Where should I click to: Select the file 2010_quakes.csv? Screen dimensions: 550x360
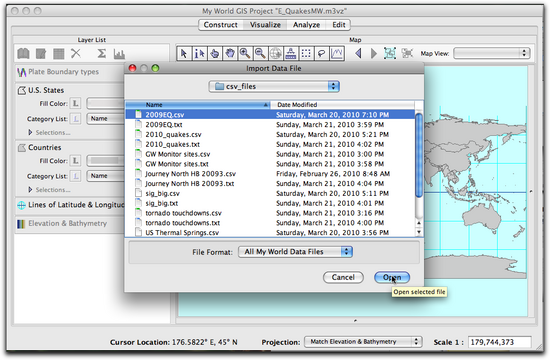(270, 134)
